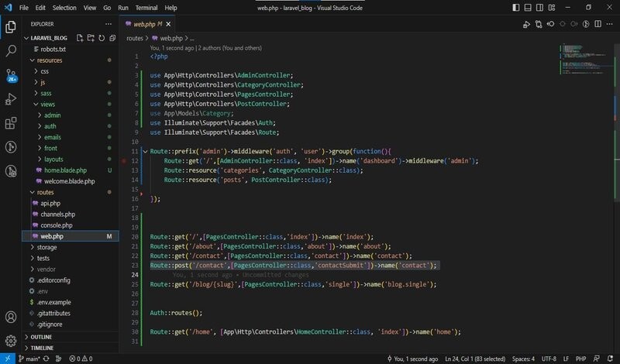Expand the storage folder
620x364 pixels.
46,247
